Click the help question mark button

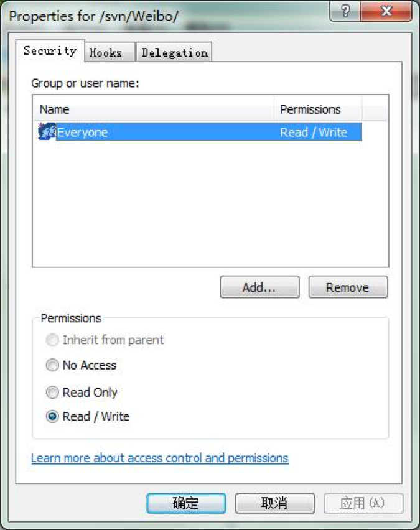[345, 11]
